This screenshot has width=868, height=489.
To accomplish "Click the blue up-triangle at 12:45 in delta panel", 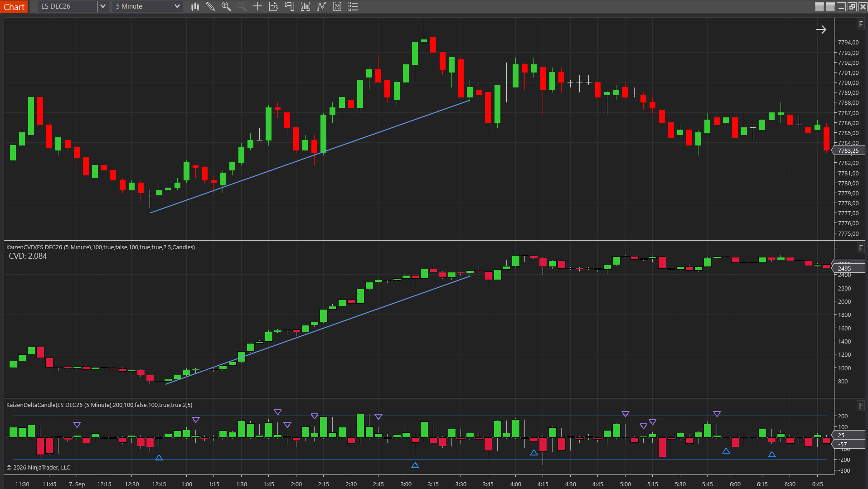I will tap(159, 458).
